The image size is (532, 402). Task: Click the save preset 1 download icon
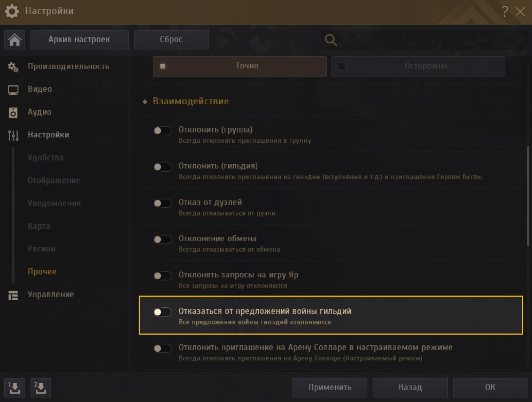(x=14, y=388)
